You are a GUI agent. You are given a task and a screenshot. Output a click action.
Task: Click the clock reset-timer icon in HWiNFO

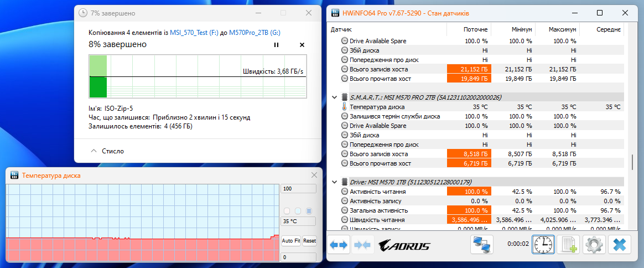coord(543,245)
